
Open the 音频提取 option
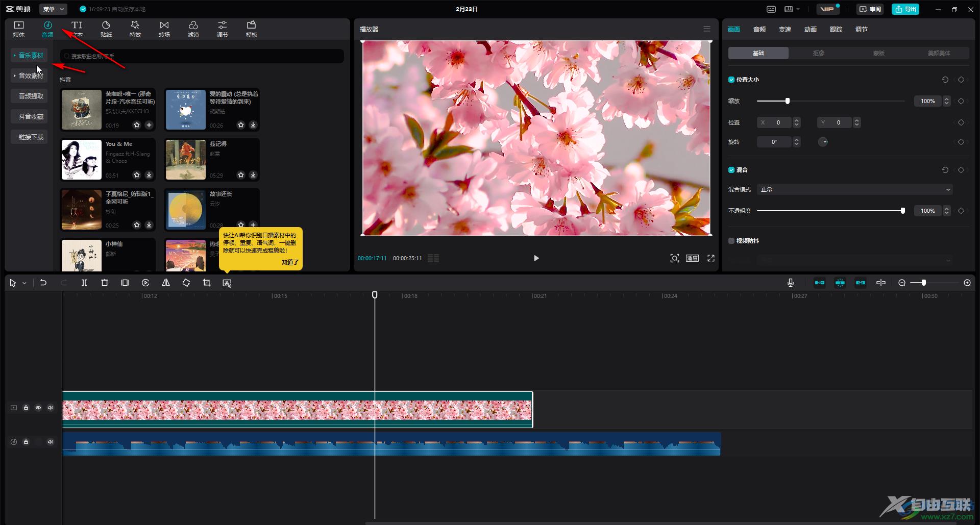29,96
